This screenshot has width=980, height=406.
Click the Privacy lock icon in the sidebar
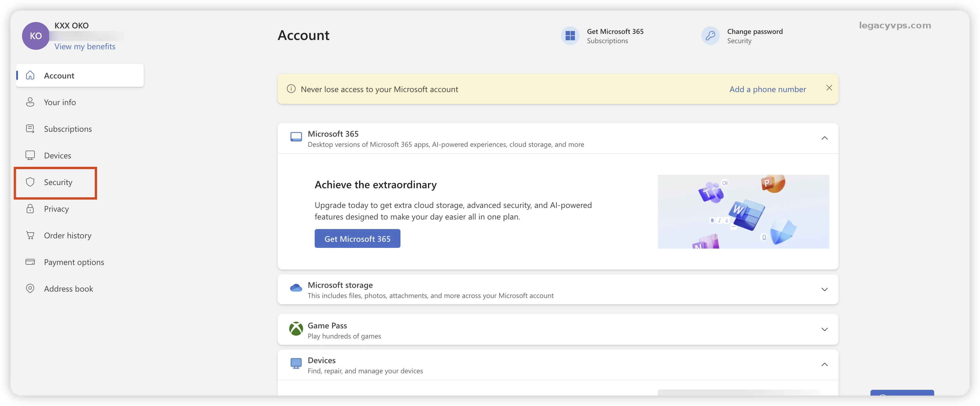point(30,209)
